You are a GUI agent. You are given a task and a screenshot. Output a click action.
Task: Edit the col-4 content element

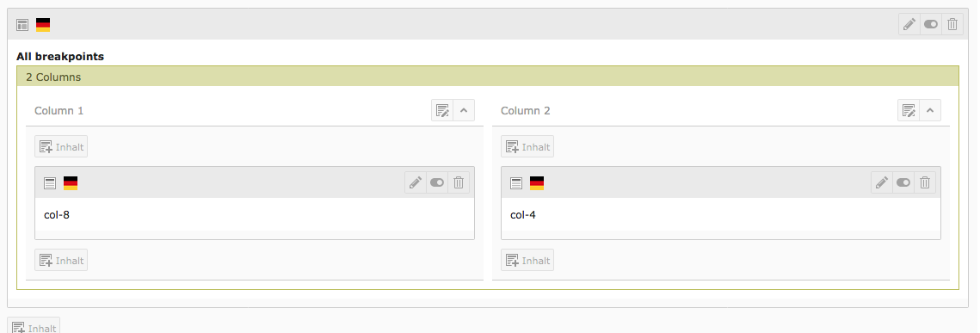(882, 182)
